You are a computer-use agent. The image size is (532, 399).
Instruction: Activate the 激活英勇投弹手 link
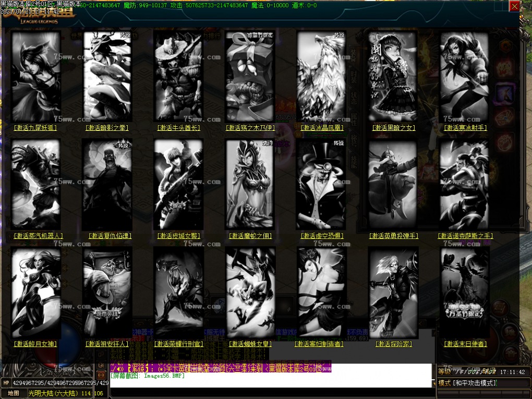click(x=394, y=235)
